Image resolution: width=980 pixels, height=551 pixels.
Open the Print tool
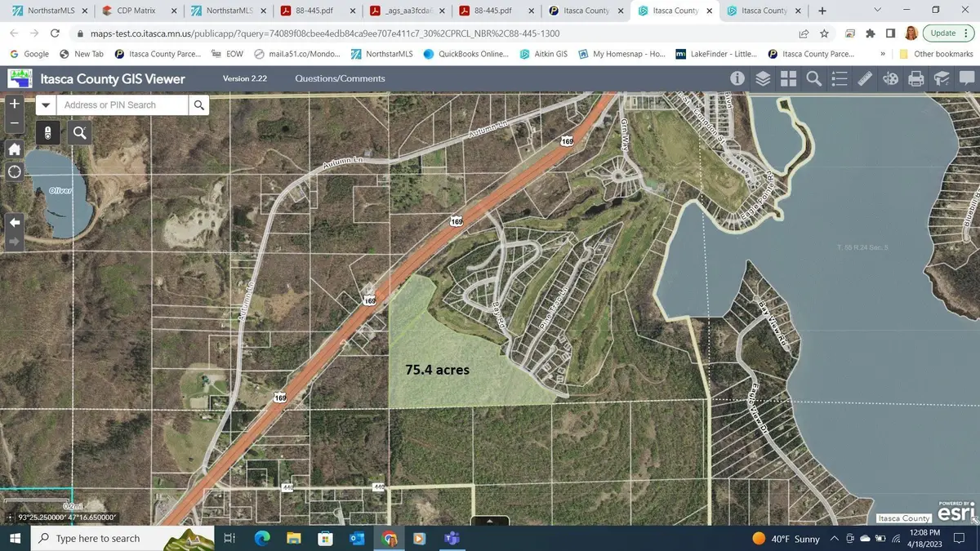pos(916,78)
